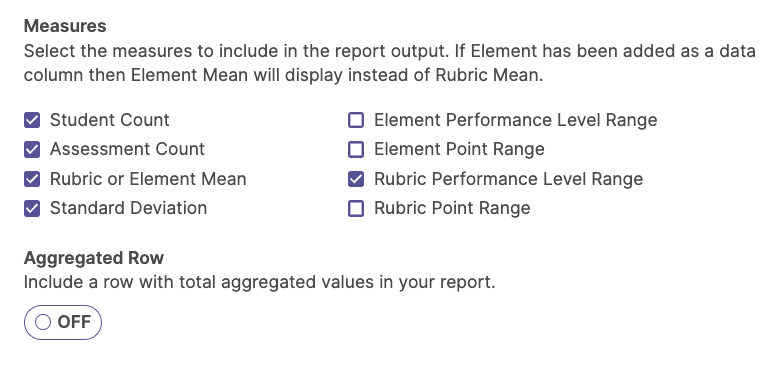Image resolution: width=772 pixels, height=368 pixels.
Task: Tick the Element Point Range checkbox
Action: click(x=356, y=149)
